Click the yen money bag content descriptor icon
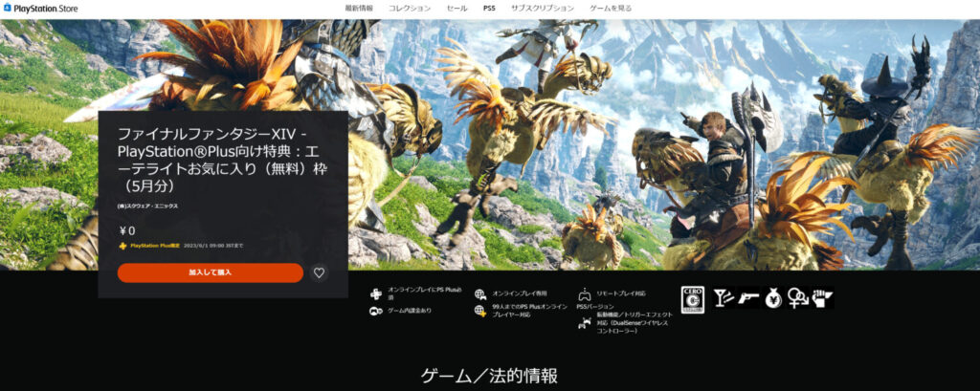Image resolution: width=980 pixels, height=391 pixels. (x=773, y=297)
